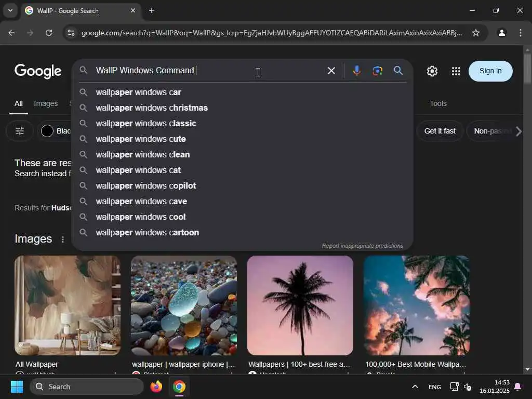This screenshot has width=532, height=399.
Task: Launch Firefox from the taskbar
Action: (156, 387)
